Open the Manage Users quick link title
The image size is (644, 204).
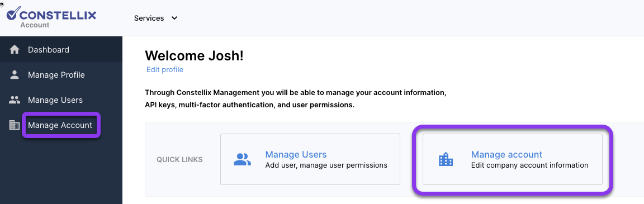tap(296, 154)
